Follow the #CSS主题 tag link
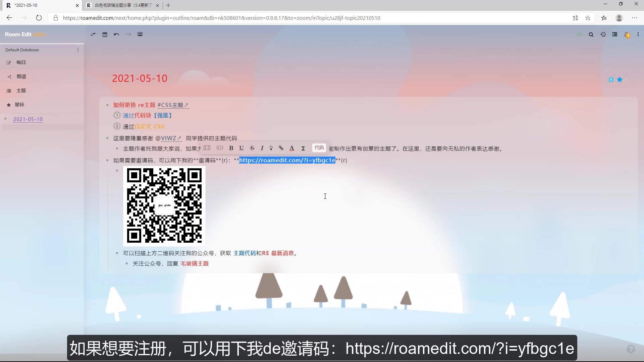Image resolution: width=644 pixels, height=362 pixels. tap(173, 105)
